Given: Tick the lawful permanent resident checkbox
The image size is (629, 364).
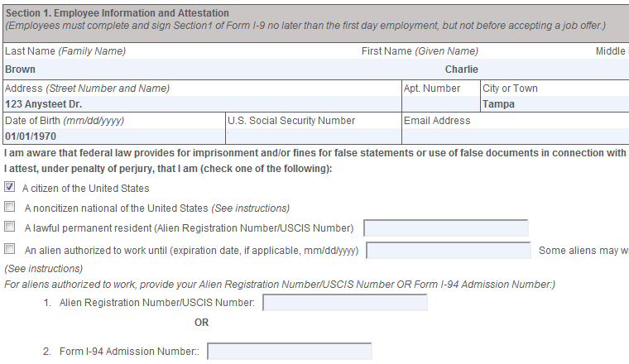Looking at the screenshot, I should coord(10,227).
